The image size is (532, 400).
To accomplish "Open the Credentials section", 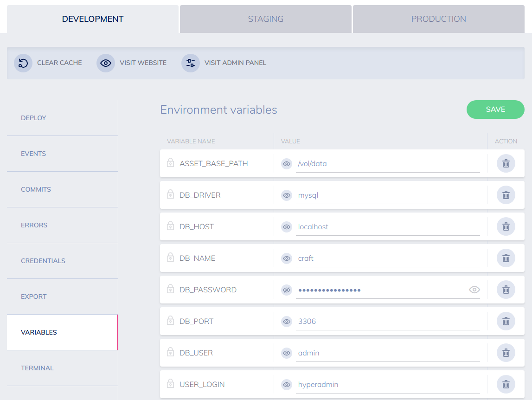I will [x=63, y=261].
